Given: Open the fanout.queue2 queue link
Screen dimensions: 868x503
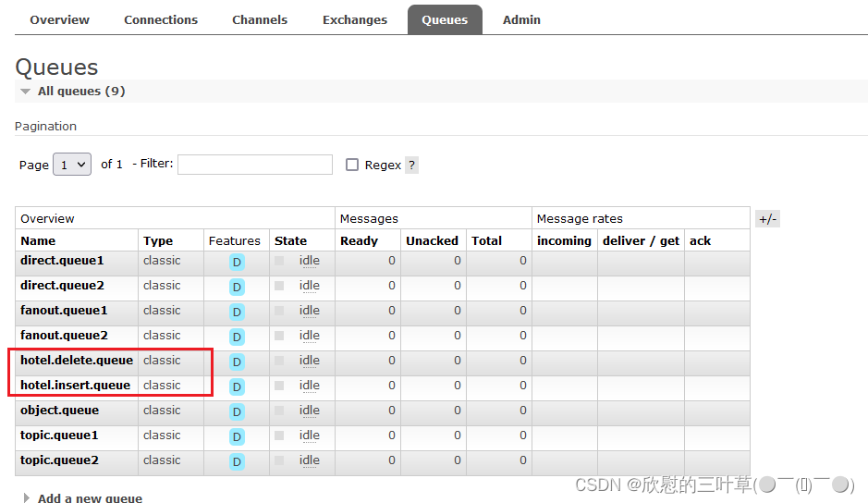Looking at the screenshot, I should tap(64, 335).
